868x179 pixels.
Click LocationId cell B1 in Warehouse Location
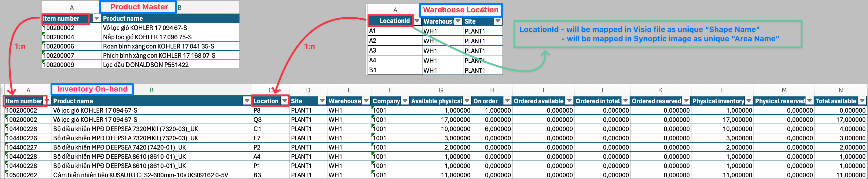click(394, 70)
